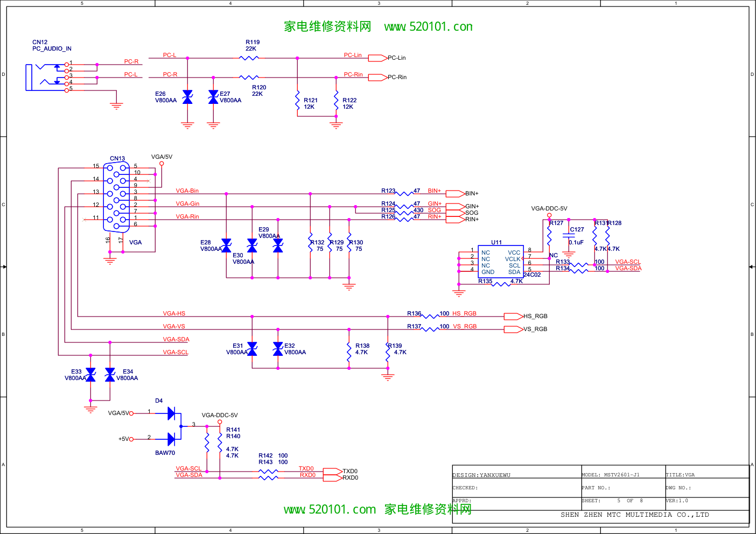Select the R119 22K resistor symbol
Viewport: 756px width, 534px height.
[x=249, y=58]
